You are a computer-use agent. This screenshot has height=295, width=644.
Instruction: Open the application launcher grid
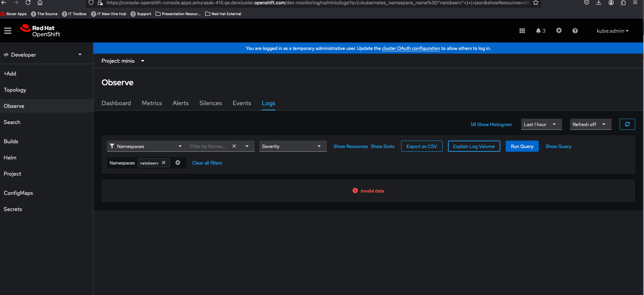point(522,31)
